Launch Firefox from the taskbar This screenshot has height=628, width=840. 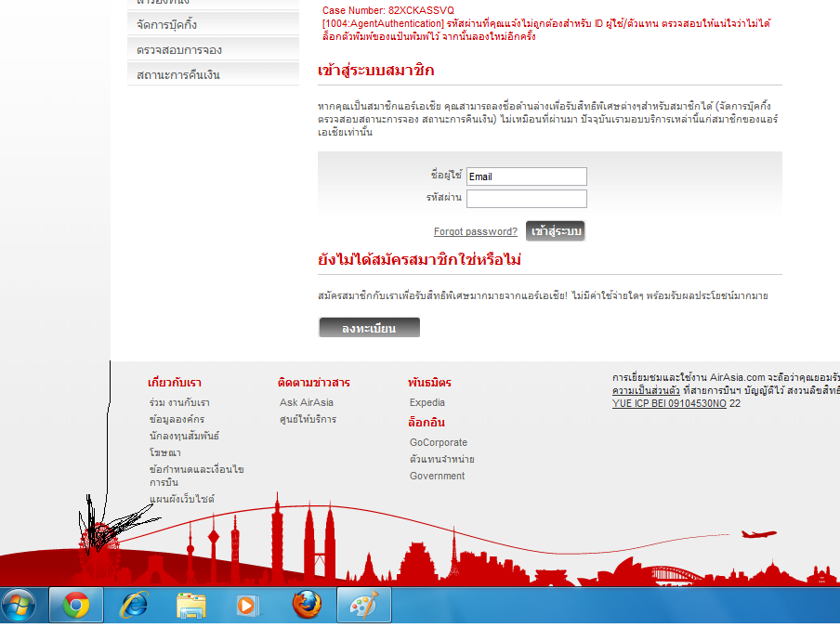pos(307,605)
